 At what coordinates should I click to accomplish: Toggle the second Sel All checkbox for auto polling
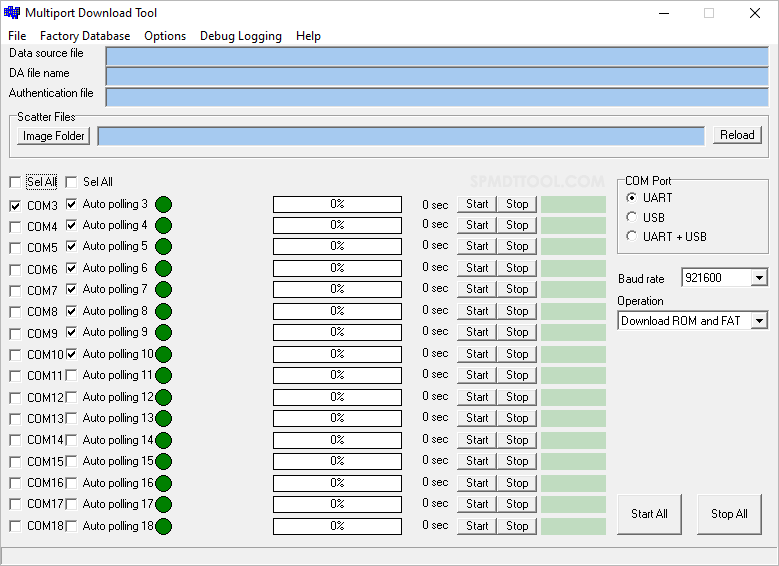tap(72, 182)
